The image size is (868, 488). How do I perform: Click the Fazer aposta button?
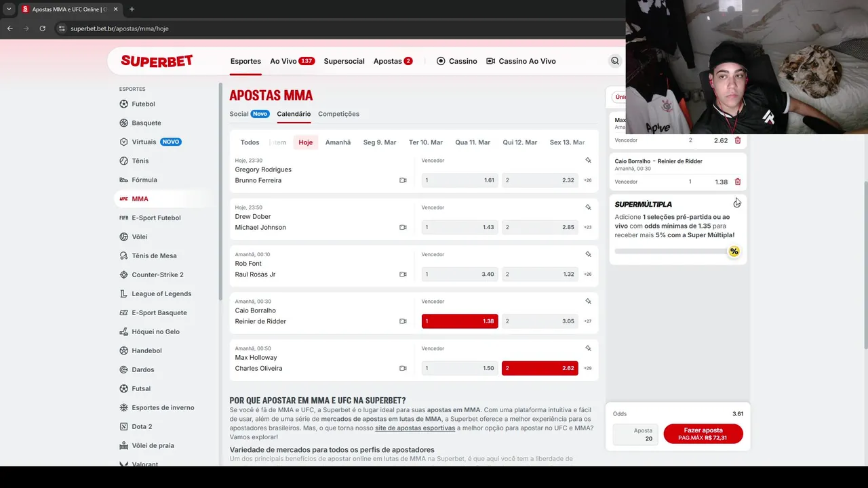pyautogui.click(x=703, y=434)
